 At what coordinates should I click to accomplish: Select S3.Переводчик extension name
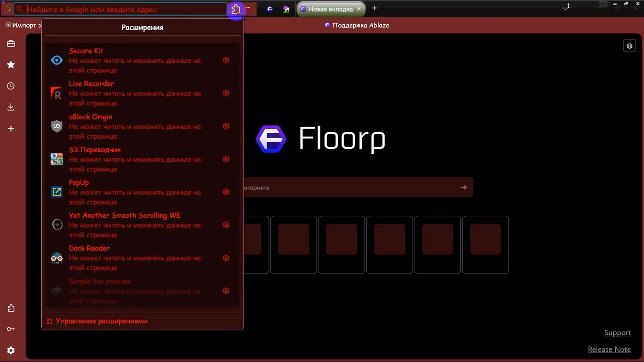pyautogui.click(x=95, y=150)
